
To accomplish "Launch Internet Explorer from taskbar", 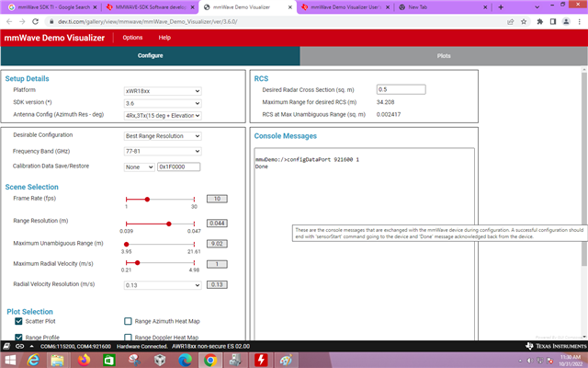I will 33,361.
